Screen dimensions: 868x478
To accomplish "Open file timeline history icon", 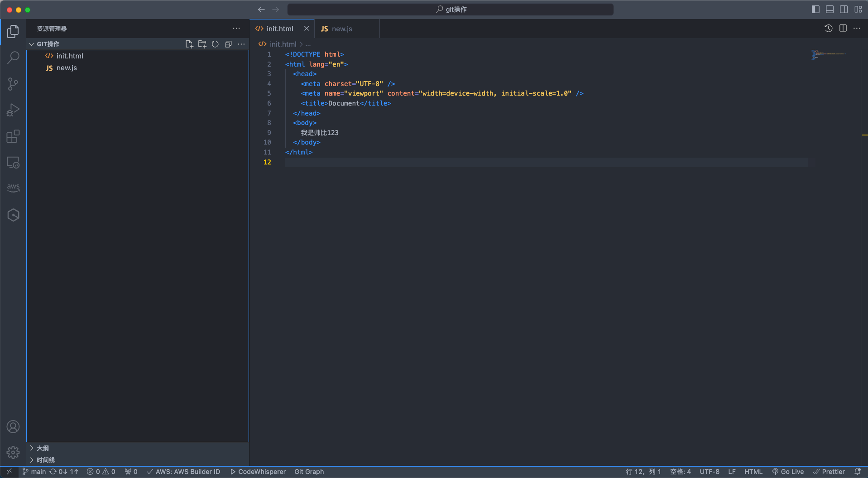I will 829,28.
